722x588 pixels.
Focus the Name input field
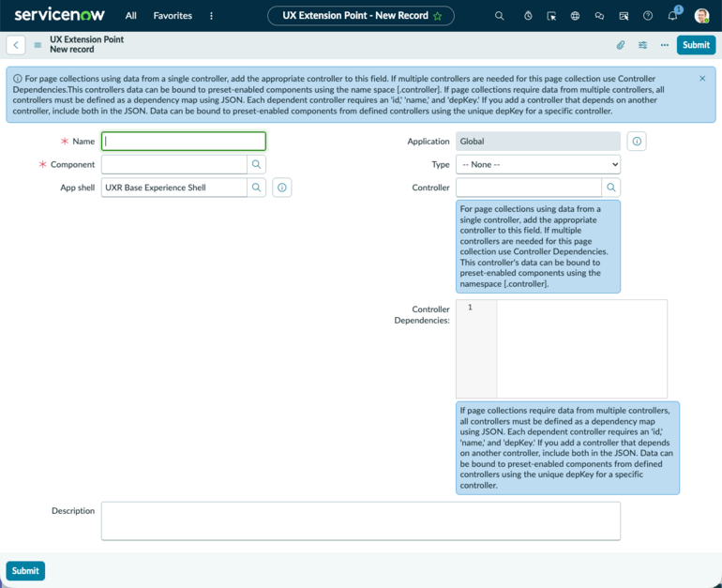184,142
